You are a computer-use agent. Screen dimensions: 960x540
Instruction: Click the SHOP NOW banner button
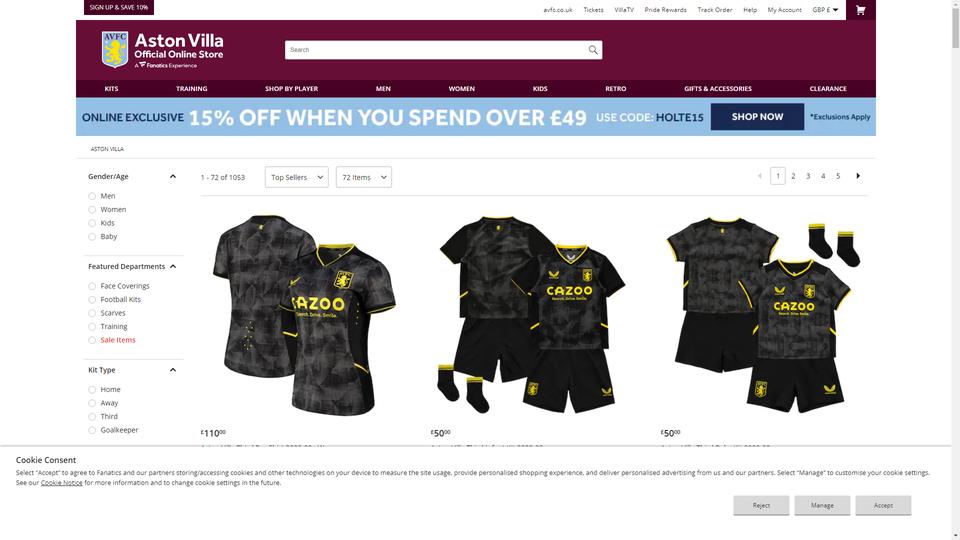click(x=757, y=117)
